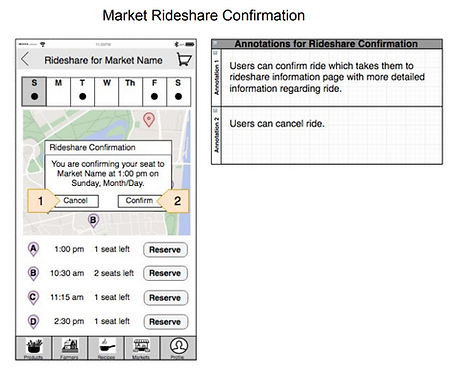453x375 pixels.
Task: Tap the back arrow in the header
Action: coord(25,59)
